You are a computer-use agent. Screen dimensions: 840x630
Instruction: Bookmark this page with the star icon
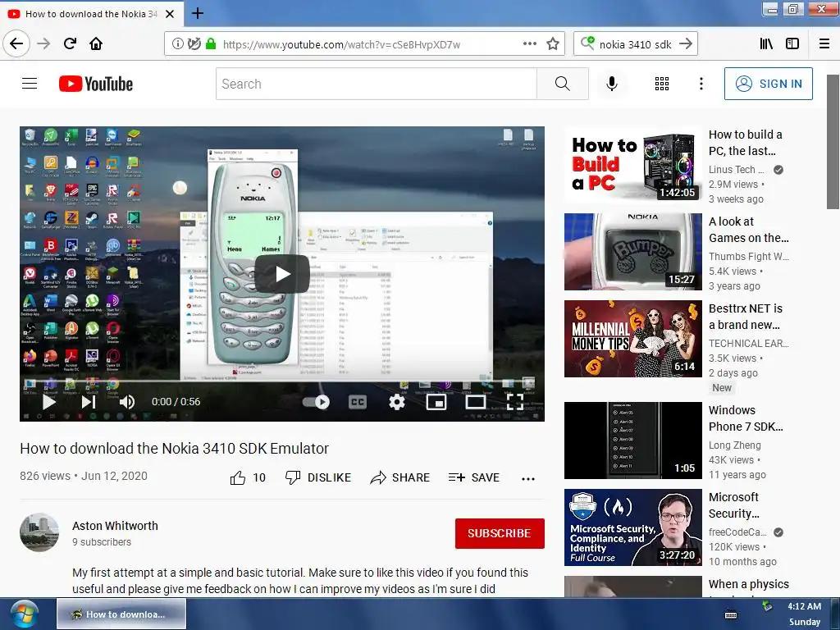(553, 44)
